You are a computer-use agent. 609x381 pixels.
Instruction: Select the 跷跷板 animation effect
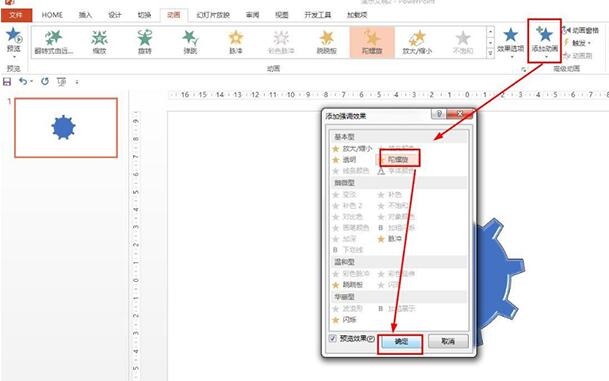[x=327, y=42]
